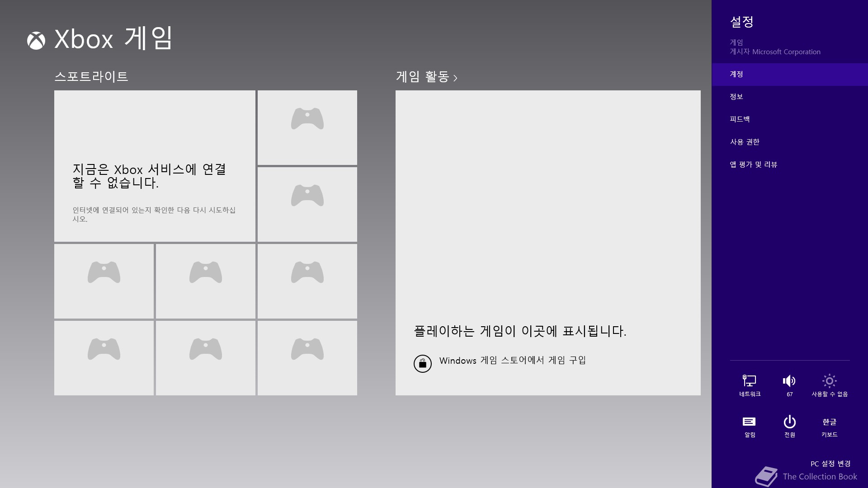Screen dimensions: 868x488
Task: Click 게시자 Microsoft Corporation text
Action: pyautogui.click(x=775, y=52)
